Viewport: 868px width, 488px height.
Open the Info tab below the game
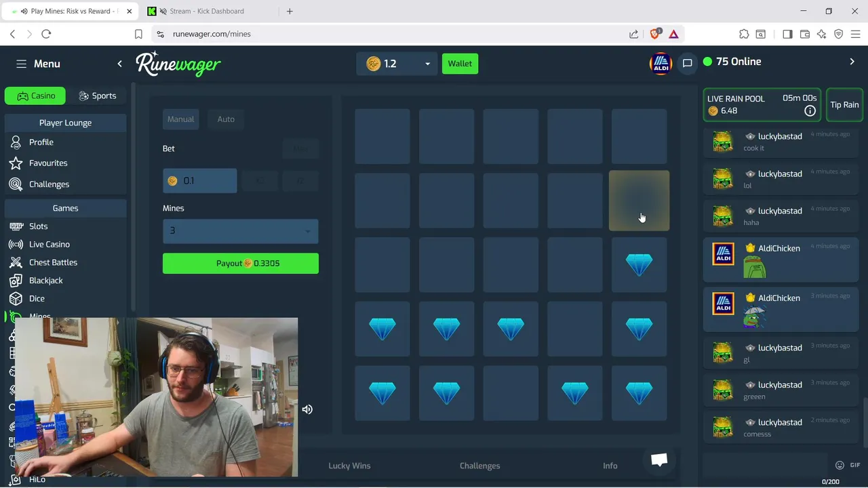coord(610,466)
